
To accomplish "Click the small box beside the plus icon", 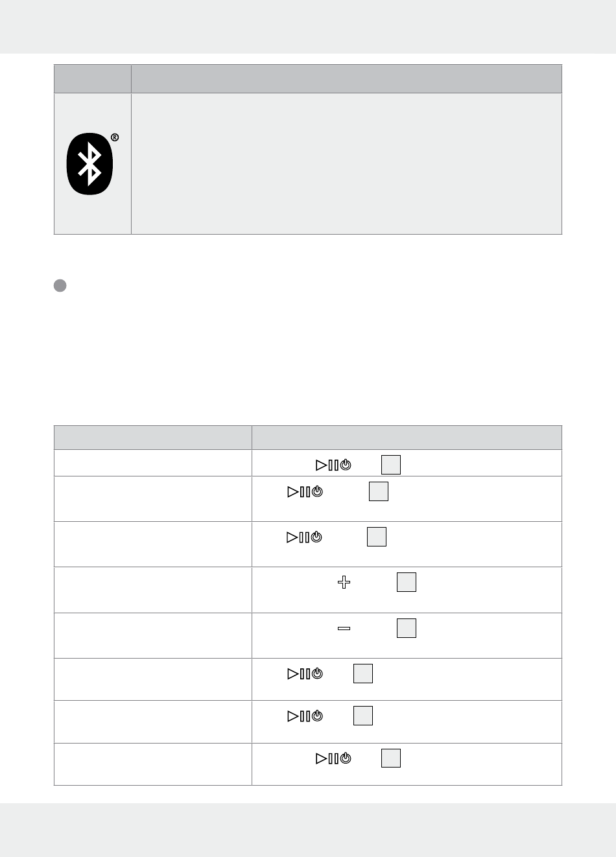I will (407, 582).
